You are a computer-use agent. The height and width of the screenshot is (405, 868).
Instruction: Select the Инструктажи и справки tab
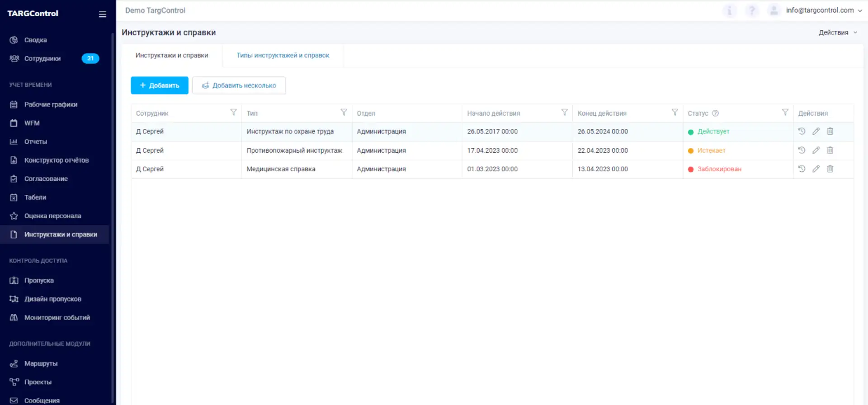(172, 55)
